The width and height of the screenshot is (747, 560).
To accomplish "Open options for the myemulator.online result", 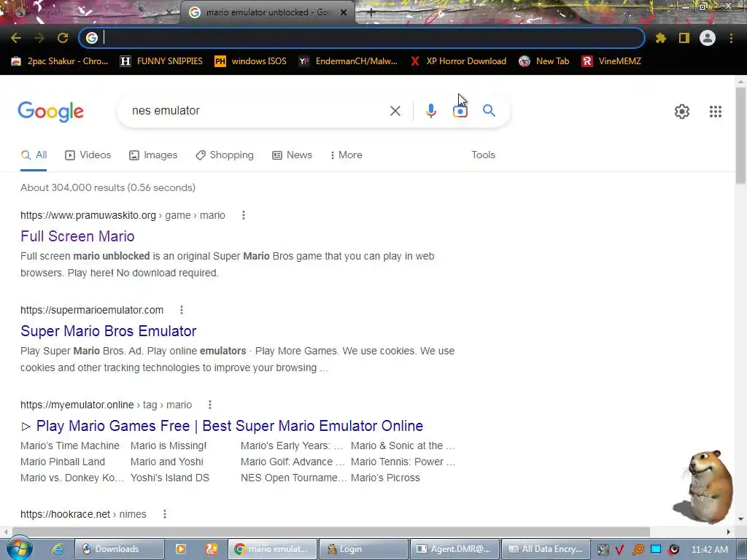I will [210, 405].
